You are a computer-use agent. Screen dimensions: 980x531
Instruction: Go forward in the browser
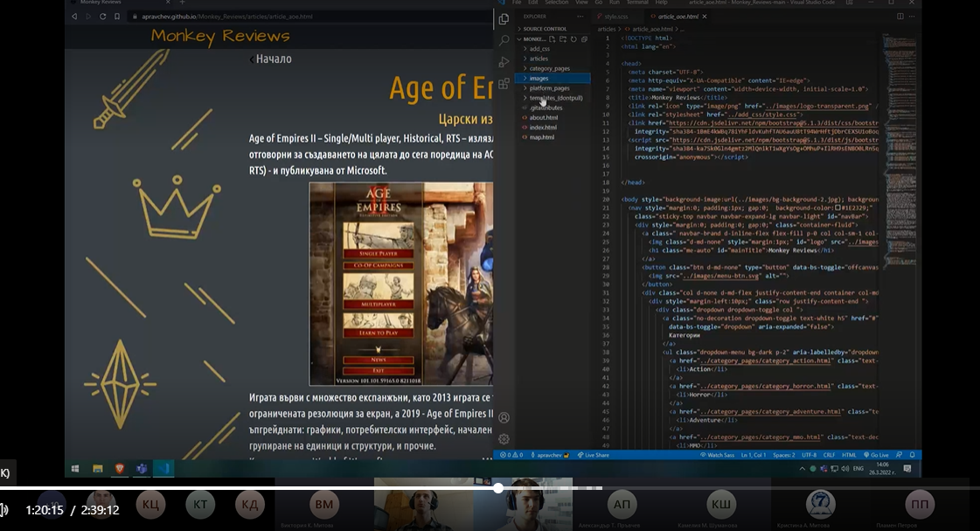point(88,17)
